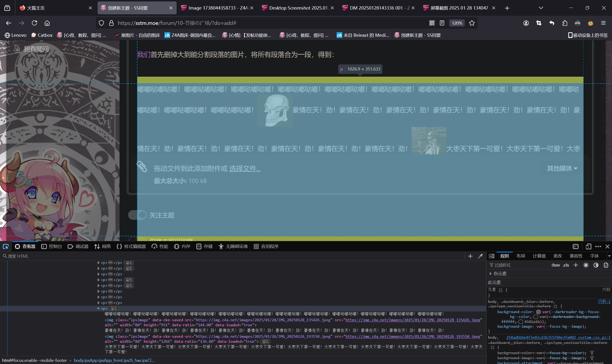The width and height of the screenshot is (612, 364).
Task: Pick color from page with eyedropper
Action: click(x=481, y=256)
